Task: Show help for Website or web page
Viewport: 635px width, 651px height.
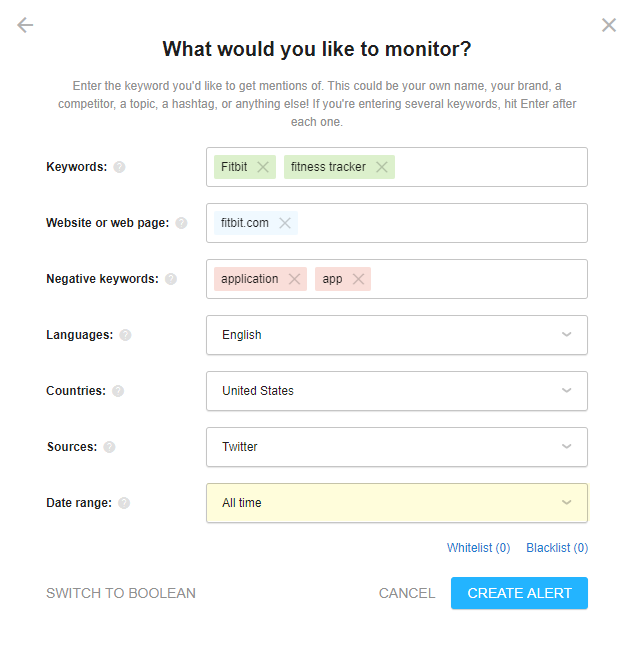Action: 181,223
